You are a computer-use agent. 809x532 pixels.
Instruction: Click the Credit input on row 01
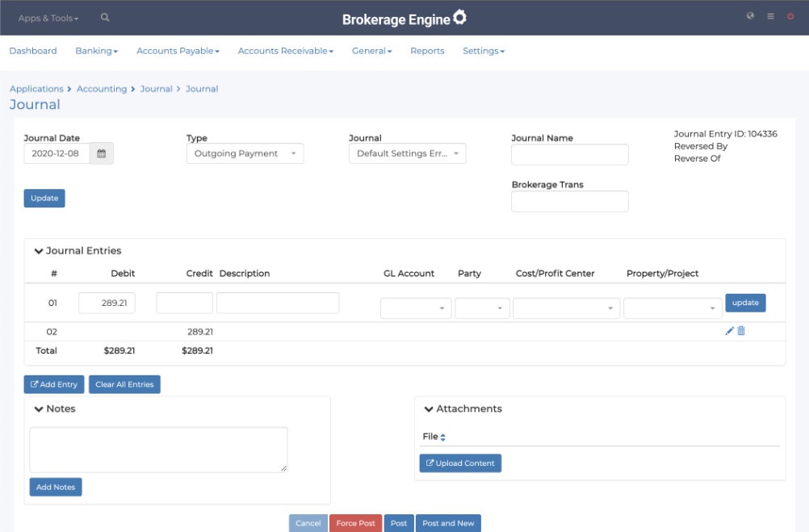tap(184, 303)
